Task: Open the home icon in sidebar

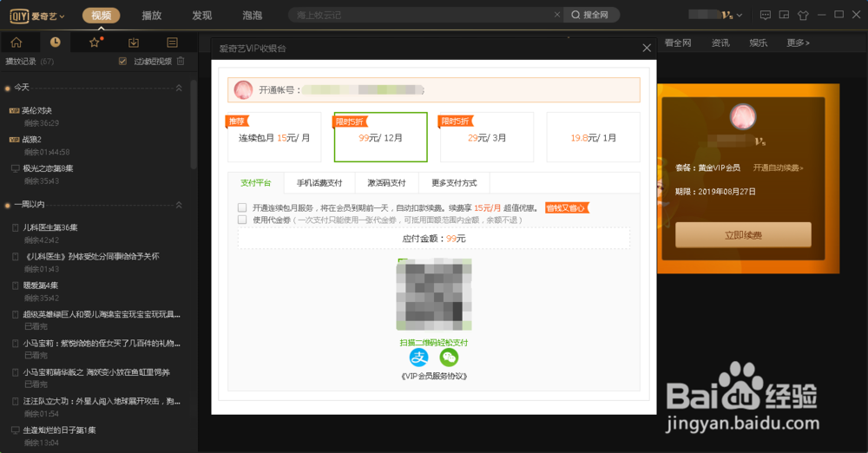Action: [x=16, y=43]
